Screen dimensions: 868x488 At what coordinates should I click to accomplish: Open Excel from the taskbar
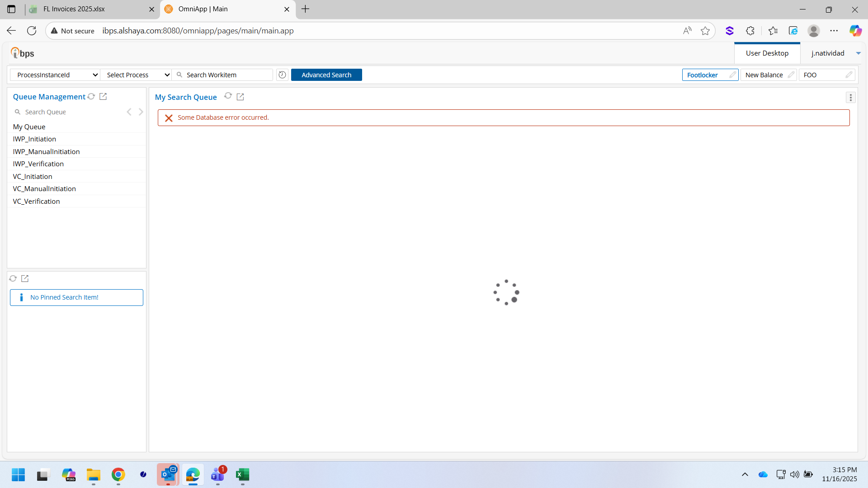[x=242, y=475]
